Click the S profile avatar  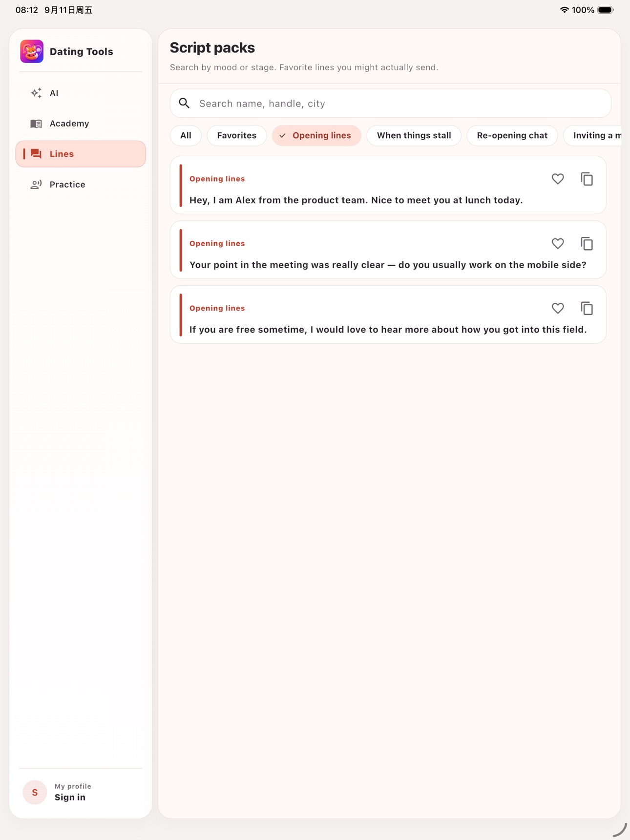[x=35, y=792]
